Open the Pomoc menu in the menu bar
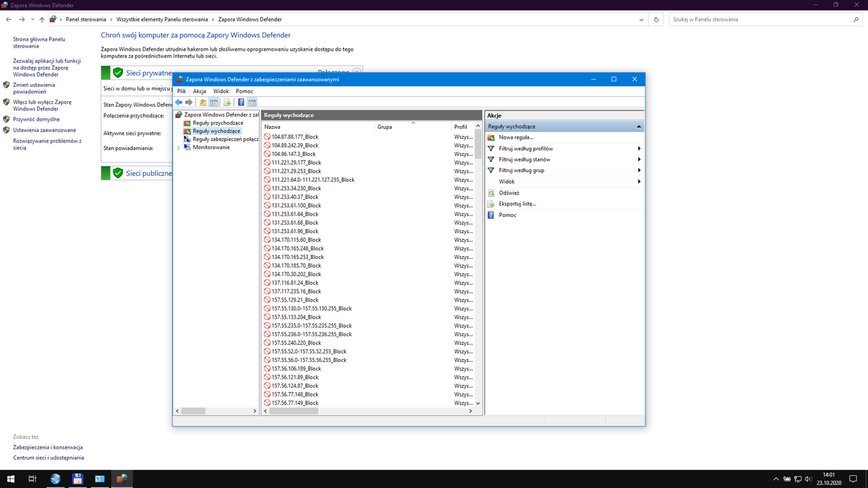The width and height of the screenshot is (868, 488). point(244,91)
